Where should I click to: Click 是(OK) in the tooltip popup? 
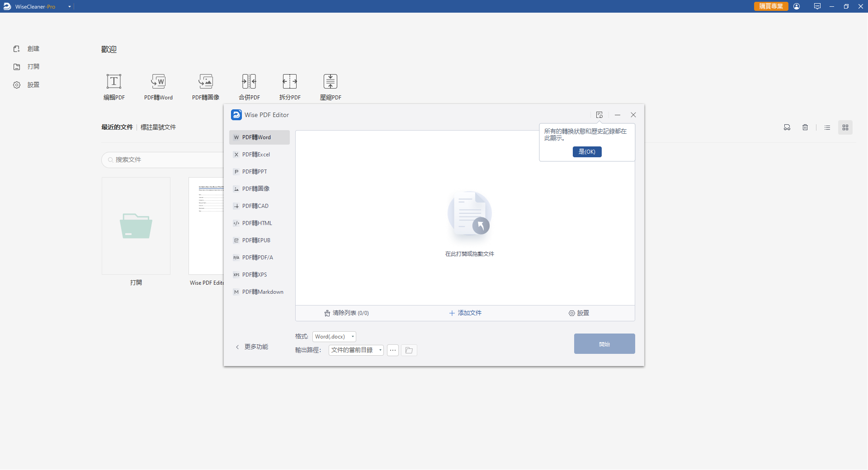(587, 152)
